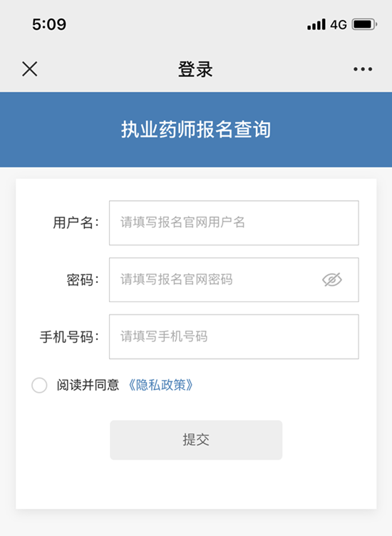This screenshot has height=536, width=392.
Task: Open the three-dot more options menu
Action: coord(363,69)
